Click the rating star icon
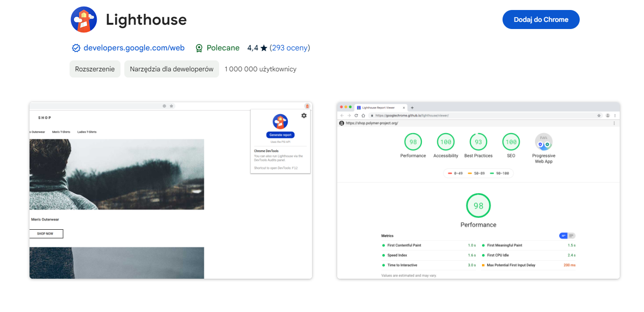Image resolution: width=644 pixels, height=312 pixels. pyautogui.click(x=264, y=48)
